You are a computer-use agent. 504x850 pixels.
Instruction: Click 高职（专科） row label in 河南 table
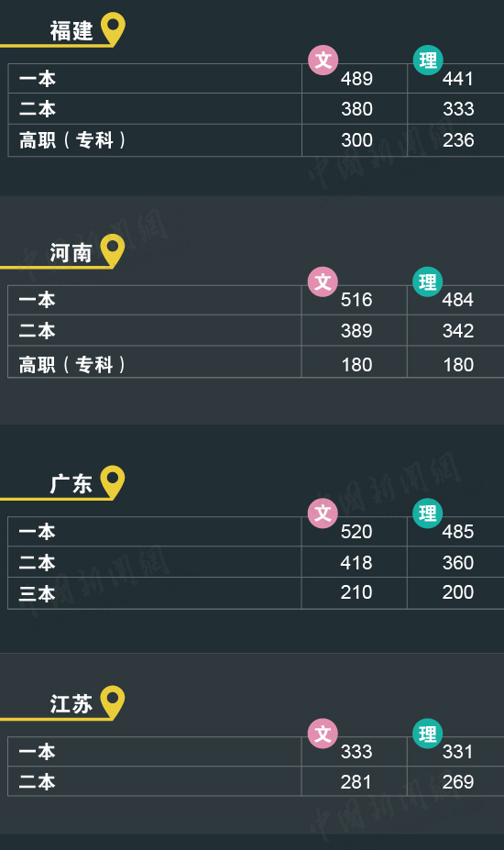(72, 365)
